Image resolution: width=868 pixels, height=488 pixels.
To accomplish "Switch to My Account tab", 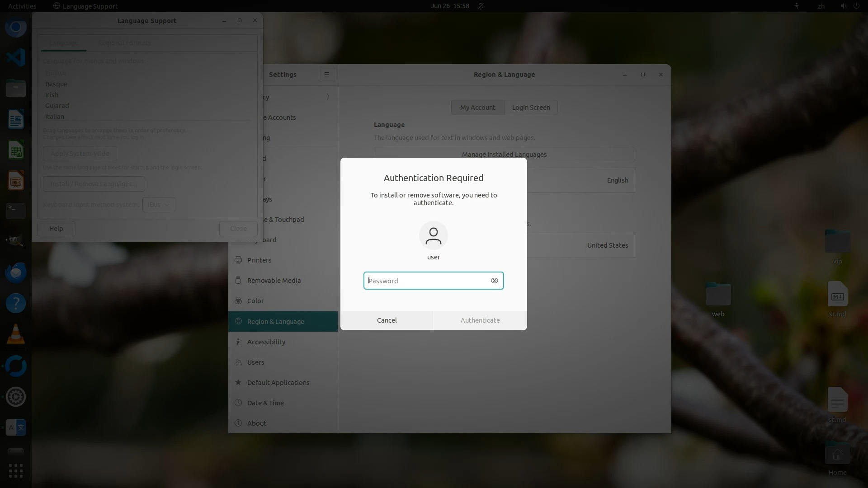I will (x=477, y=108).
